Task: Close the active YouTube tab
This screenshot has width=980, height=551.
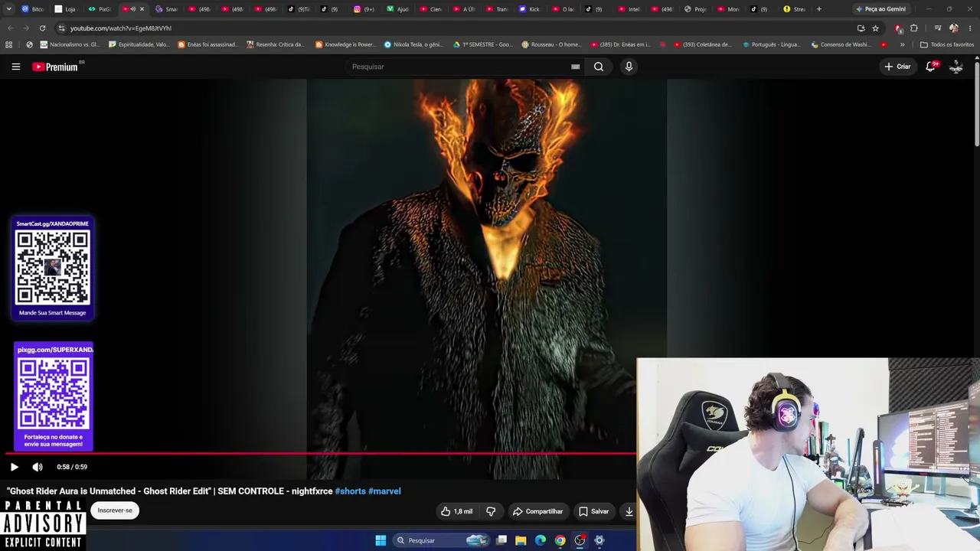Action: tap(142, 9)
